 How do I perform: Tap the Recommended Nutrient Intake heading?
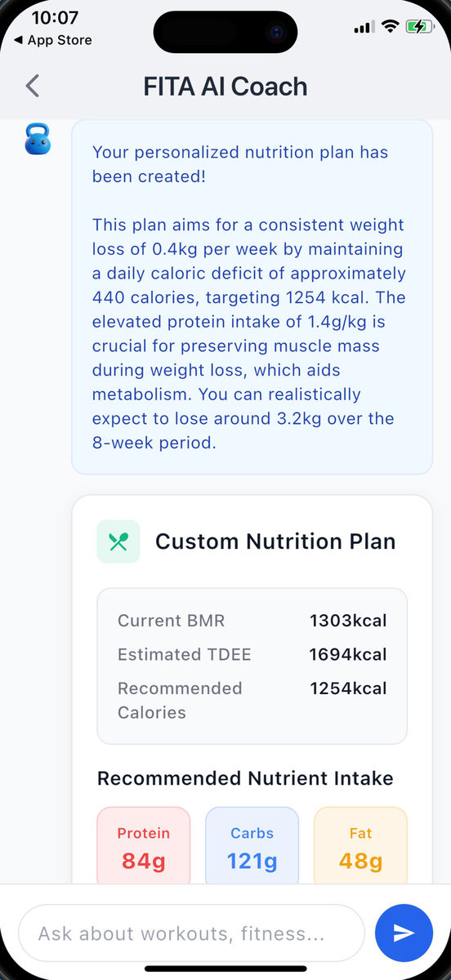(x=245, y=778)
